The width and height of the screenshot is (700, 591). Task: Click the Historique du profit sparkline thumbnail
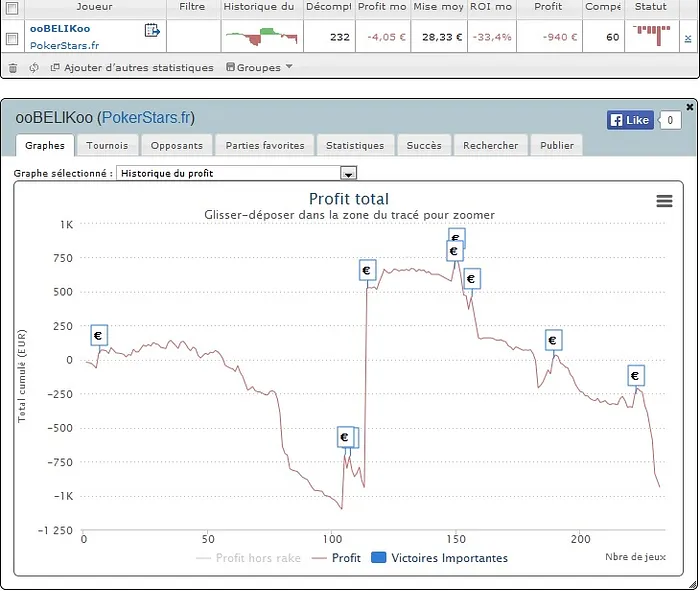coord(260,37)
